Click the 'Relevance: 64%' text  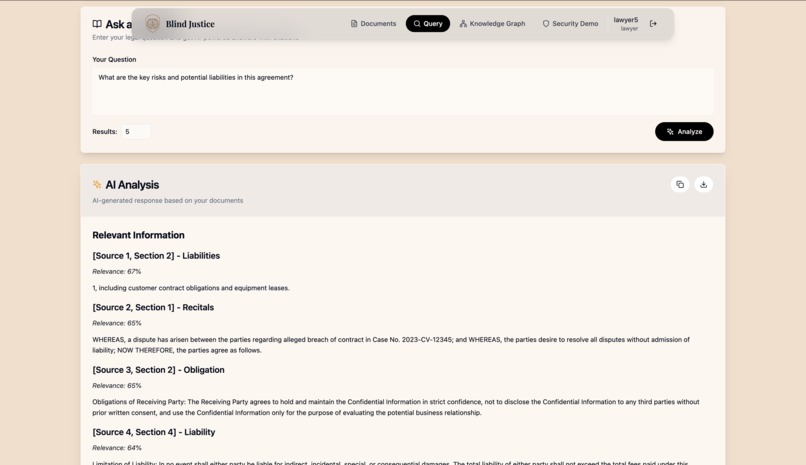[117, 448]
